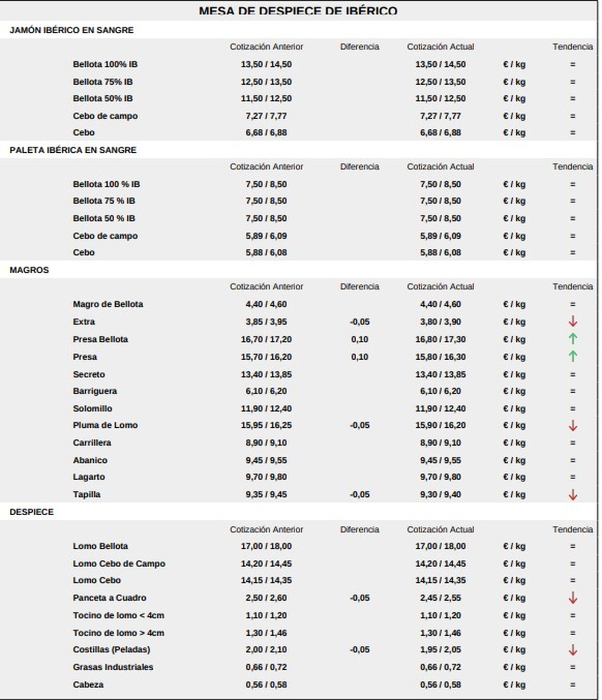602x700 pixels.
Task: Click the equals trend sign for Secreto
Action: point(572,375)
